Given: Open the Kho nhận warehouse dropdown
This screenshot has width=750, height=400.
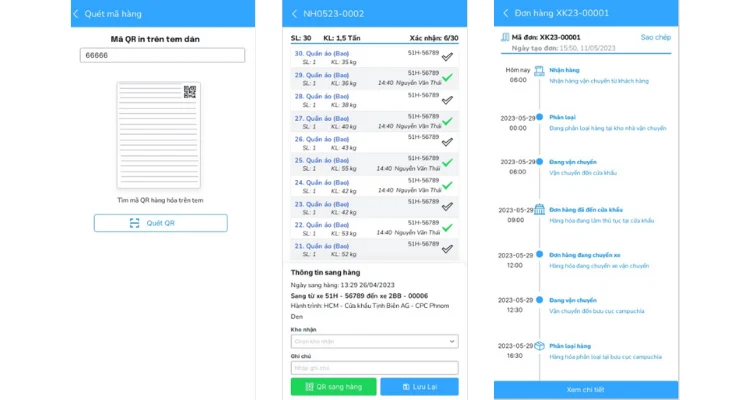Looking at the screenshot, I should click(375, 341).
